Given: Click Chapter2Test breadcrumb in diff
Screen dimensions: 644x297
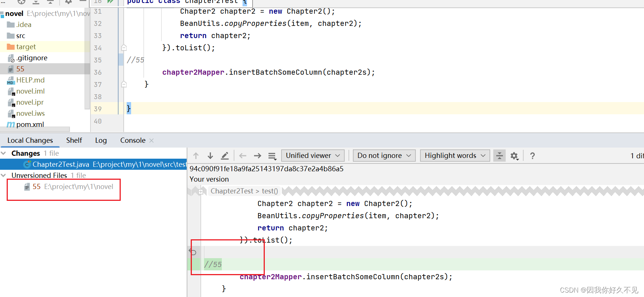Looking at the screenshot, I should (232, 191).
